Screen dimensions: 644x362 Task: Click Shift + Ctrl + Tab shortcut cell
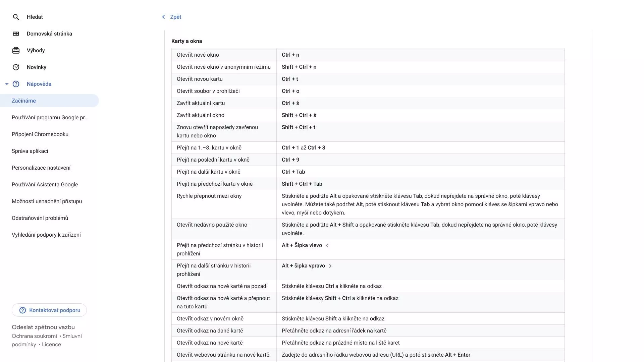pyautogui.click(x=421, y=184)
